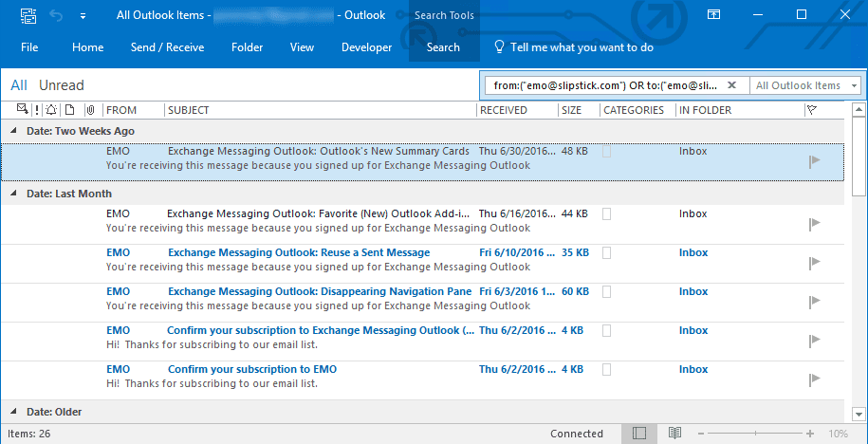Collapse the Date: Two Weeks Ago group

point(13,131)
